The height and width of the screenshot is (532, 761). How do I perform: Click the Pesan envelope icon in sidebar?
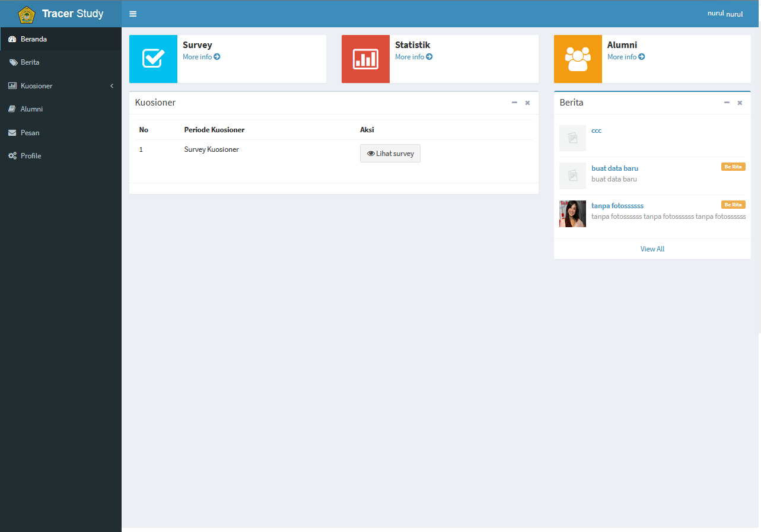pos(12,133)
